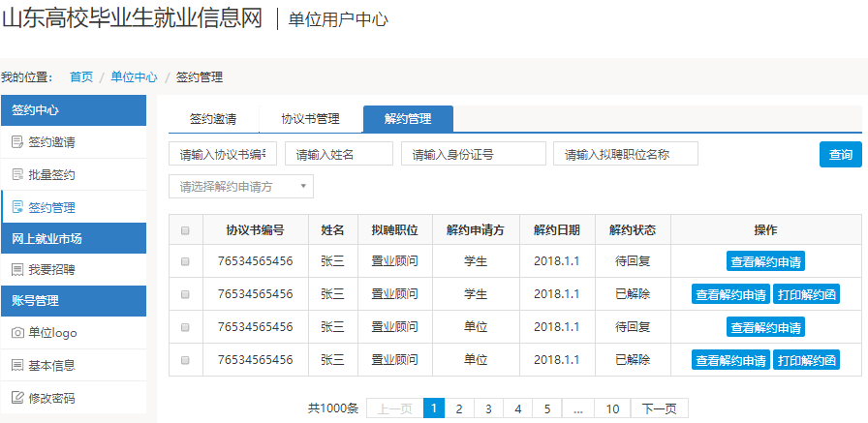Click the current page 1 button

coord(434,408)
